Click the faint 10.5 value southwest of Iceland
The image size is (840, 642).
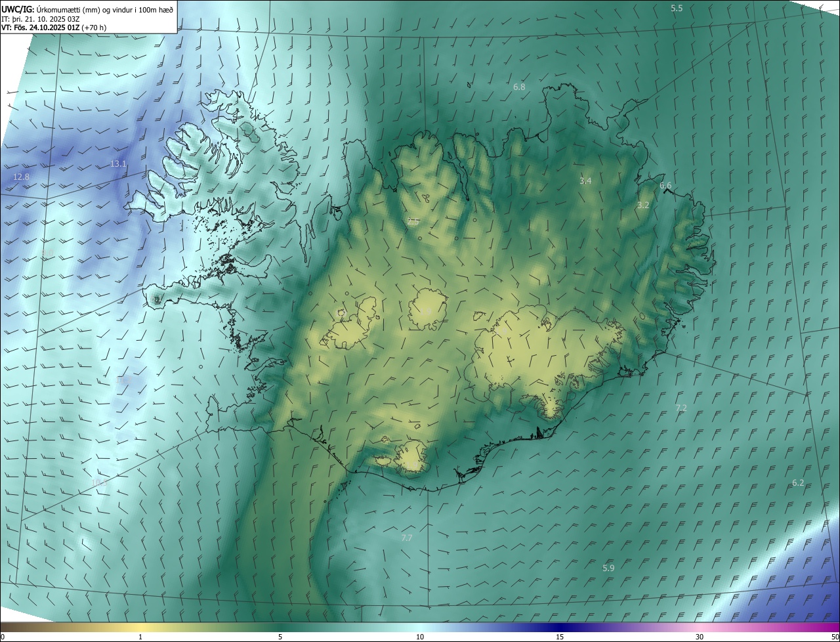pos(99,482)
